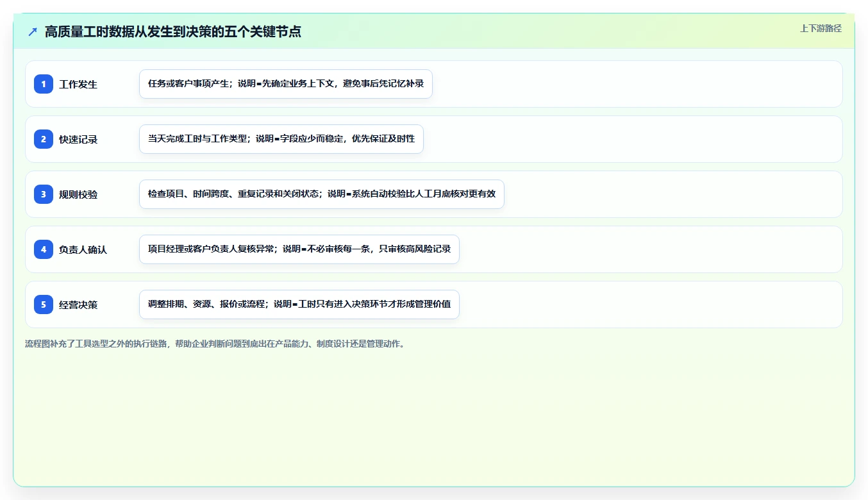Screen dimensions: 868x500
Task: Select the 负责人确认 step label
Action: 83,249
